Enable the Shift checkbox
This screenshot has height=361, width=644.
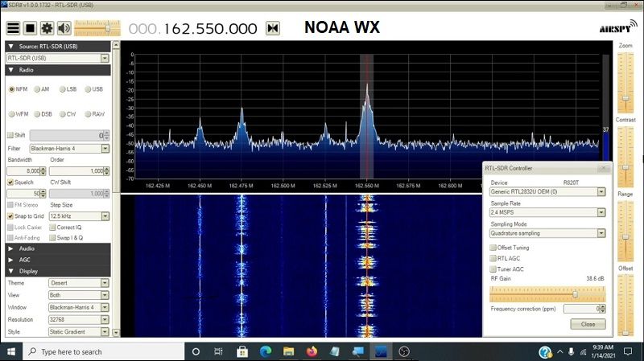[x=10, y=135]
